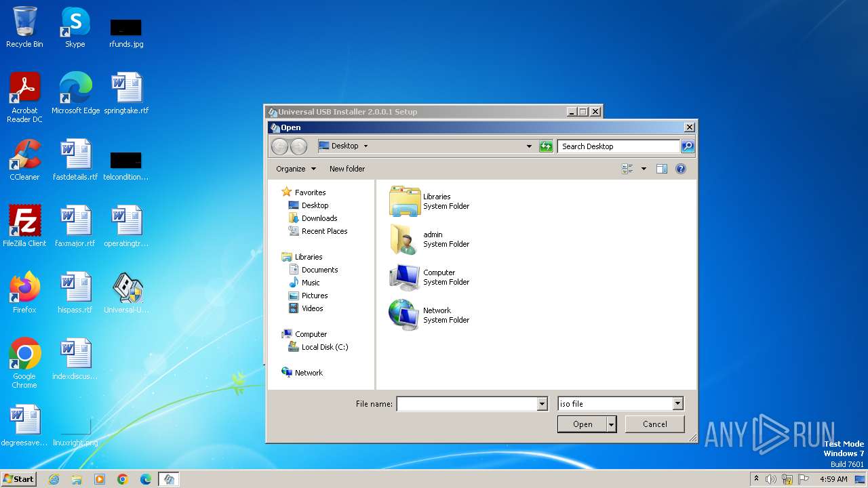Click the Desktop breadcrumb arrow
Image resolution: width=868 pixels, height=488 pixels.
click(x=366, y=146)
